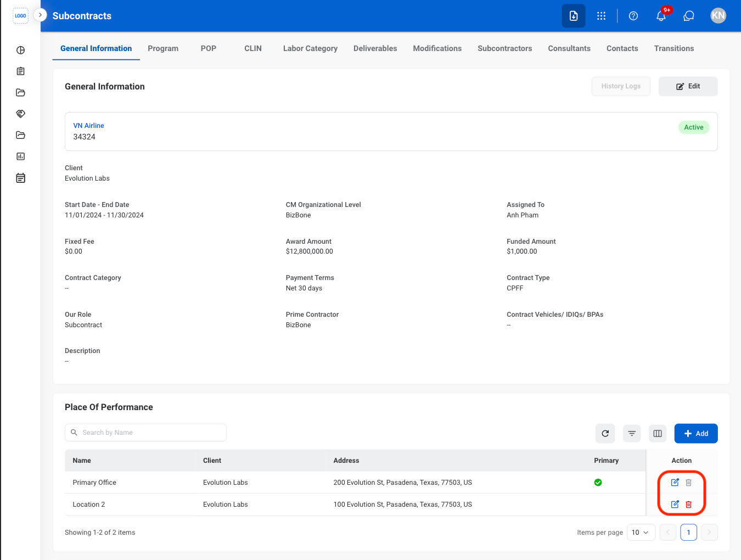Open History Logs
Image resolution: width=741 pixels, height=560 pixels.
pyautogui.click(x=621, y=86)
